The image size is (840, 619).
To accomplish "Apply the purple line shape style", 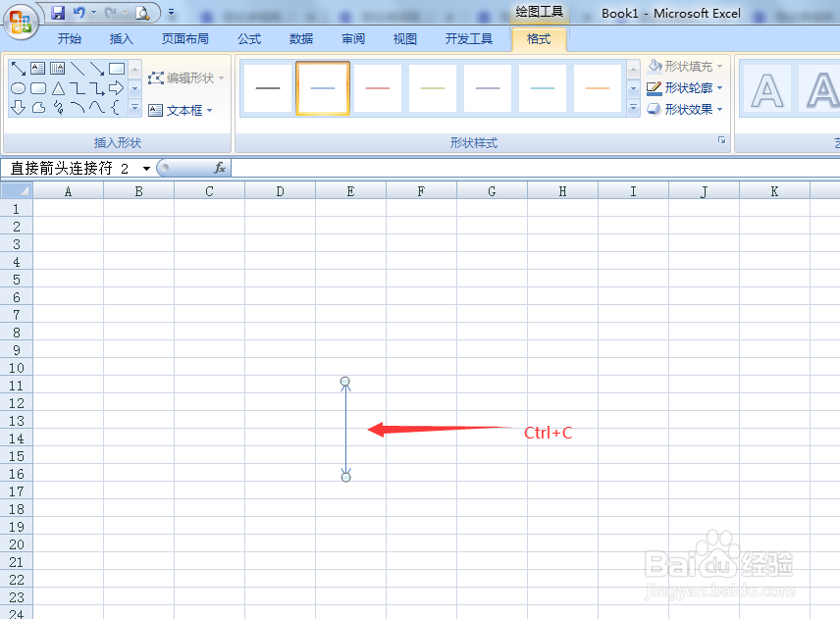I will pyautogui.click(x=488, y=88).
